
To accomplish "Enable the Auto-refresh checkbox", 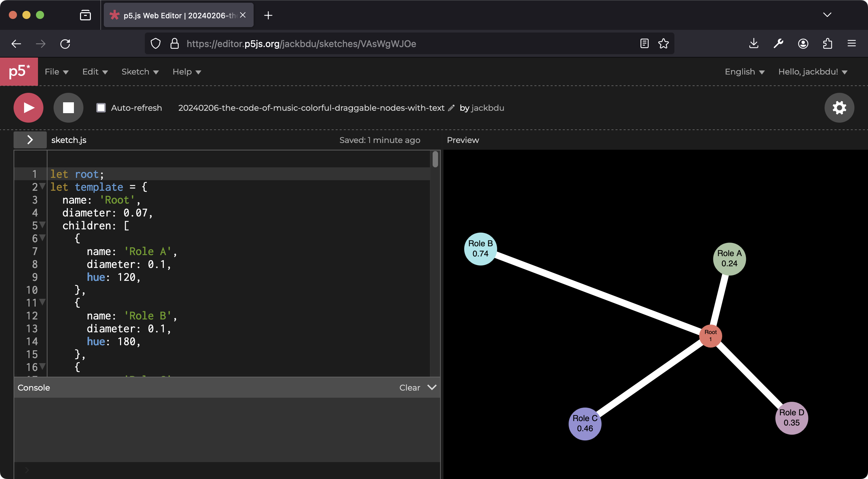I will coord(101,108).
